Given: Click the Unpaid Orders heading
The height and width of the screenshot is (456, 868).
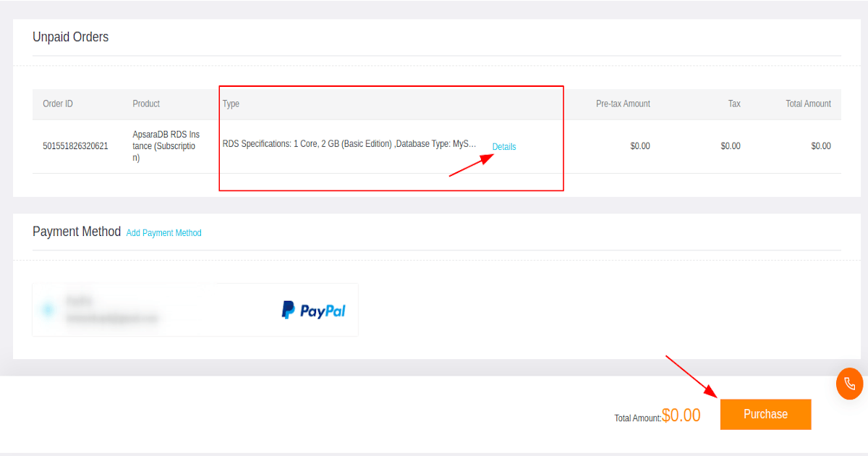Looking at the screenshot, I should point(70,37).
